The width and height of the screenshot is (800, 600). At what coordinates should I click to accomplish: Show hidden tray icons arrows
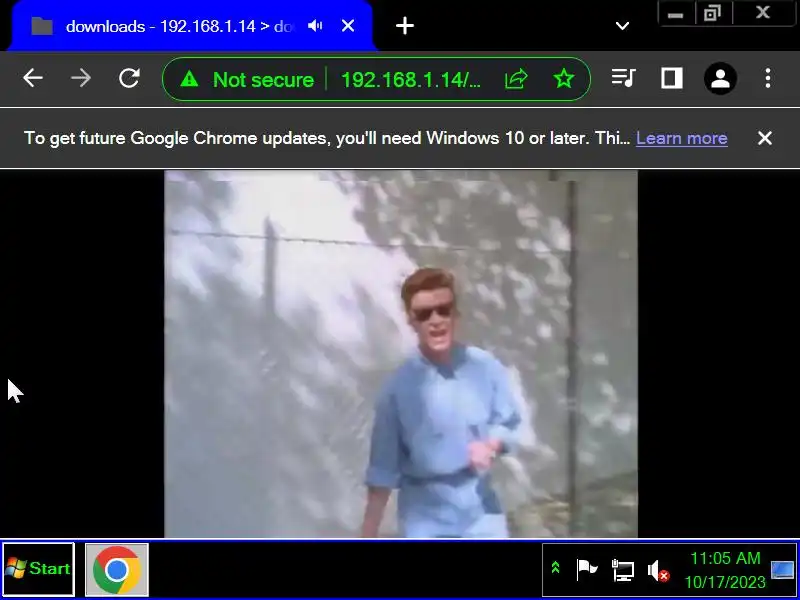pos(556,567)
